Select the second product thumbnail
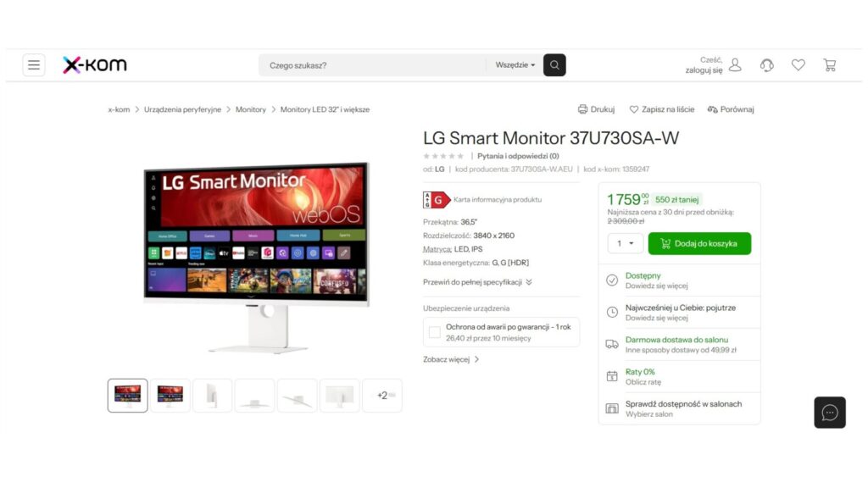 pyautogui.click(x=170, y=396)
